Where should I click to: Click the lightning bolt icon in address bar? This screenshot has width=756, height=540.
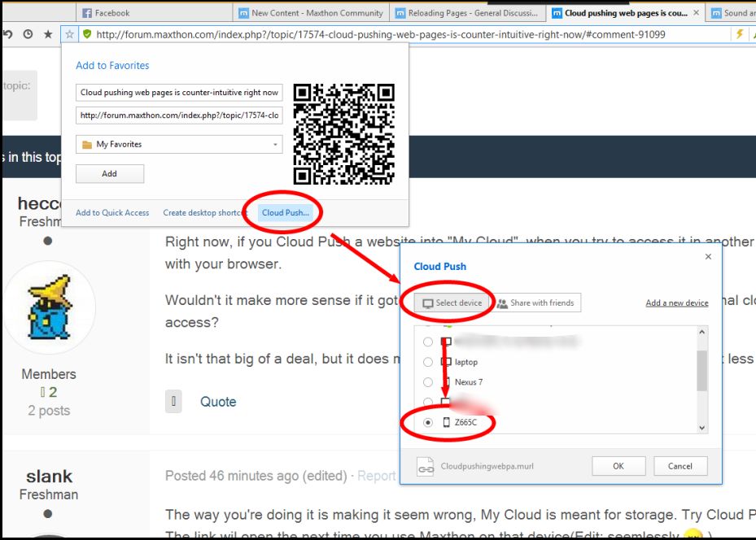point(739,34)
